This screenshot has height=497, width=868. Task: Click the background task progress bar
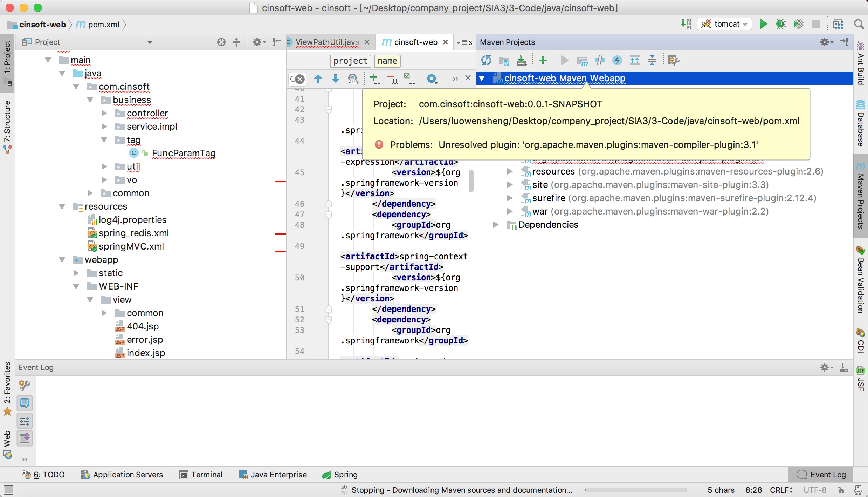point(635,490)
